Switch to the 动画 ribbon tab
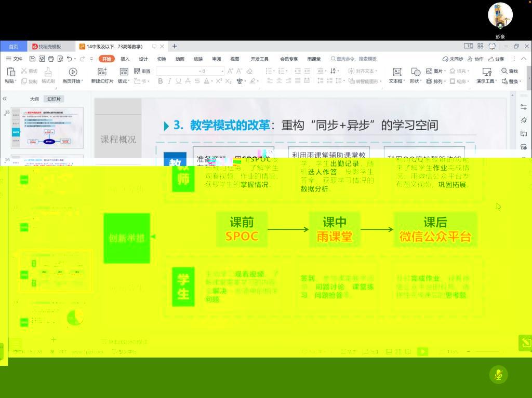The width and height of the screenshot is (532, 398). tap(180, 59)
